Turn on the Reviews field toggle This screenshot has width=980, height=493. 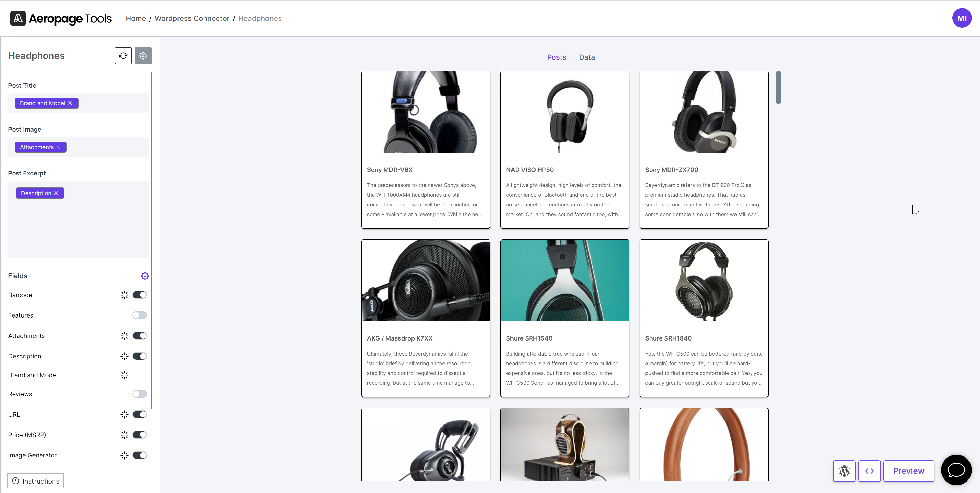tap(140, 394)
